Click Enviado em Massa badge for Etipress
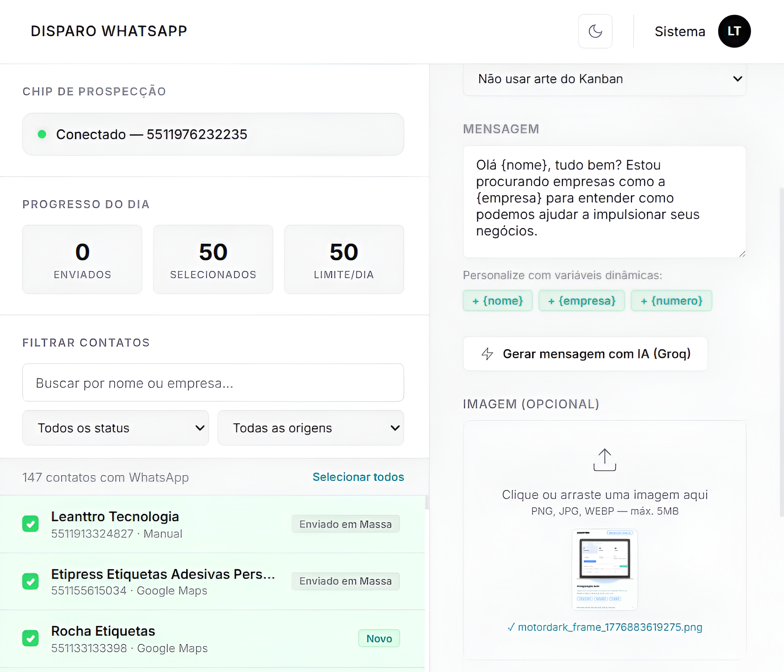The image size is (784, 672). point(345,581)
